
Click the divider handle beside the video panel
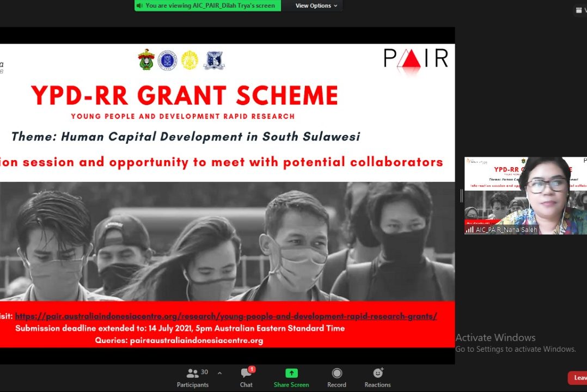(x=461, y=195)
